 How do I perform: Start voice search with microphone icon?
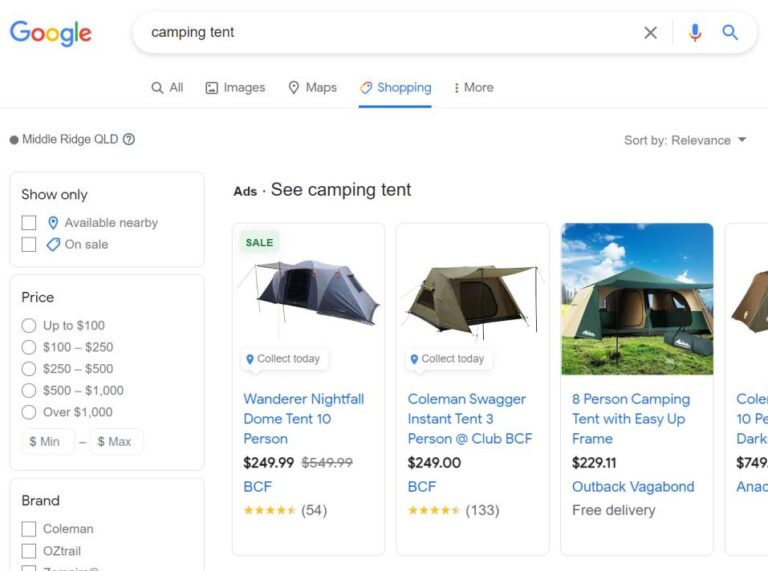tap(695, 33)
